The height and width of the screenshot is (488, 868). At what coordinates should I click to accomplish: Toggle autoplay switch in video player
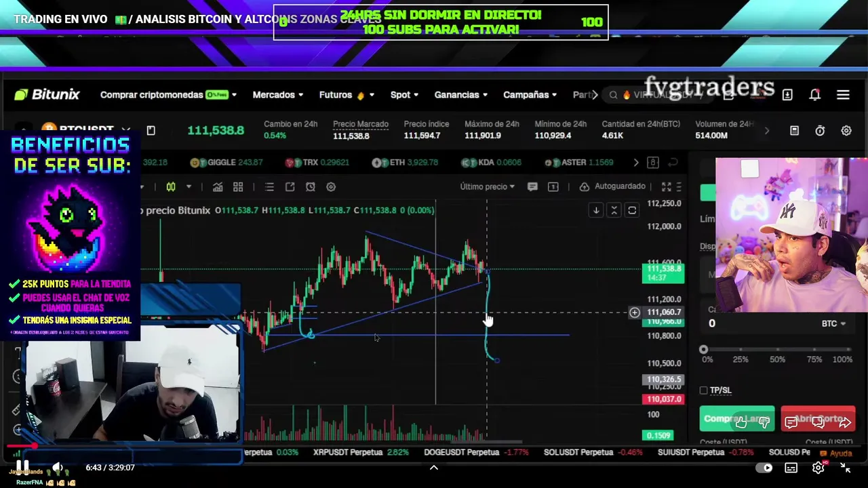(x=764, y=468)
